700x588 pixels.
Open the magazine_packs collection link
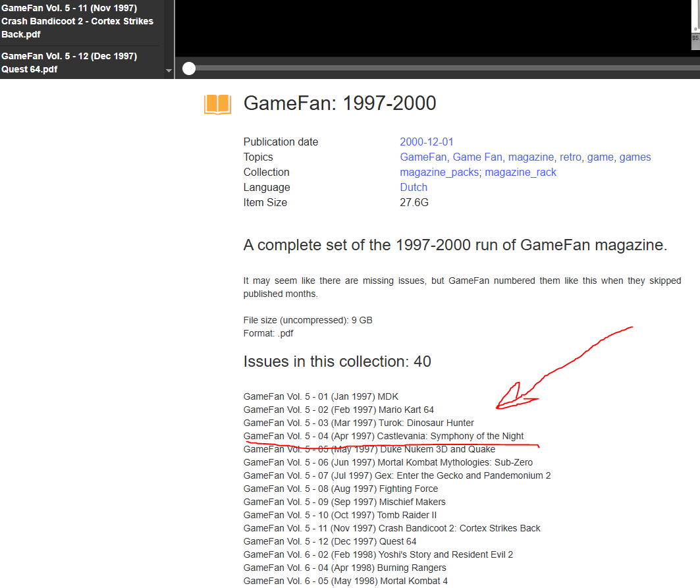tap(439, 173)
